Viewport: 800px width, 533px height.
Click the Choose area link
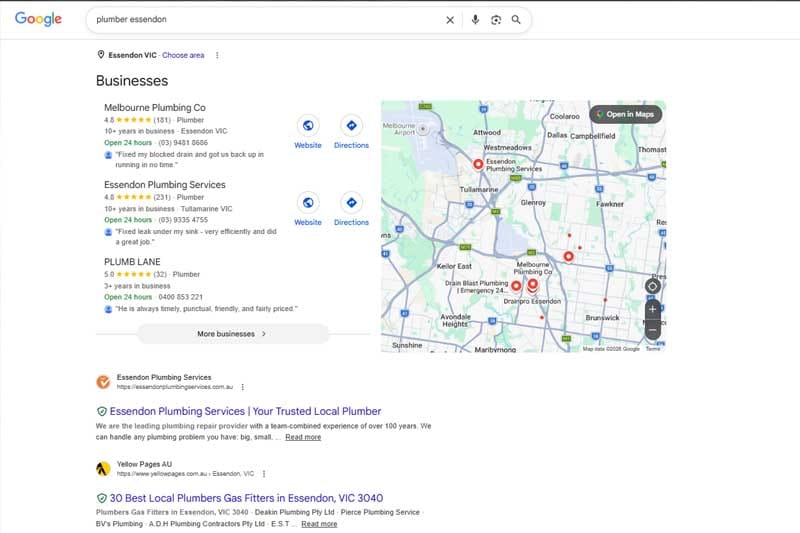(183, 55)
